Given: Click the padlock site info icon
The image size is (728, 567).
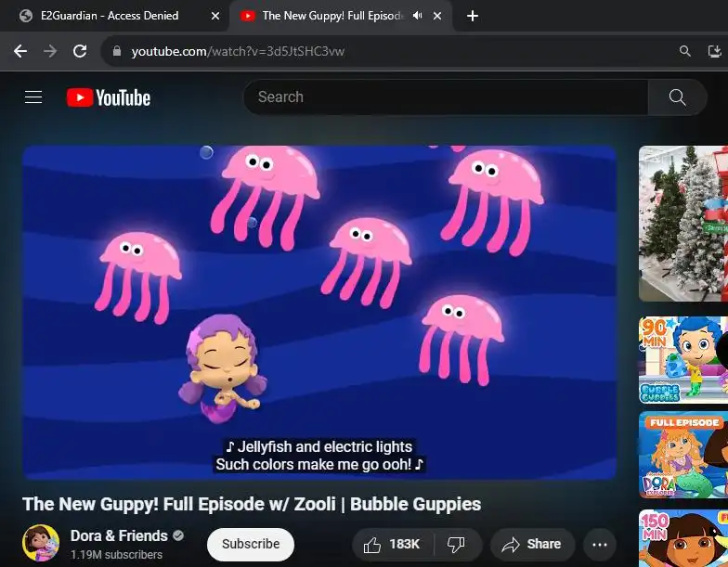Looking at the screenshot, I should pyautogui.click(x=117, y=51).
